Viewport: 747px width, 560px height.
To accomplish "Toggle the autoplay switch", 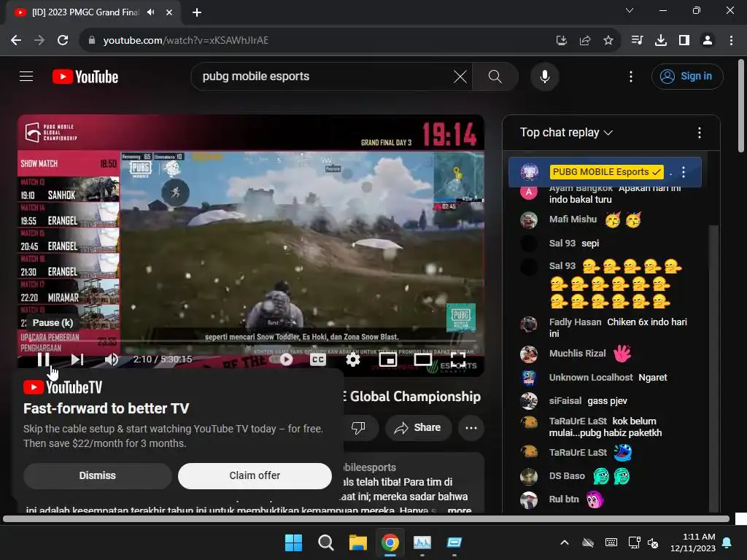I will click(x=282, y=359).
